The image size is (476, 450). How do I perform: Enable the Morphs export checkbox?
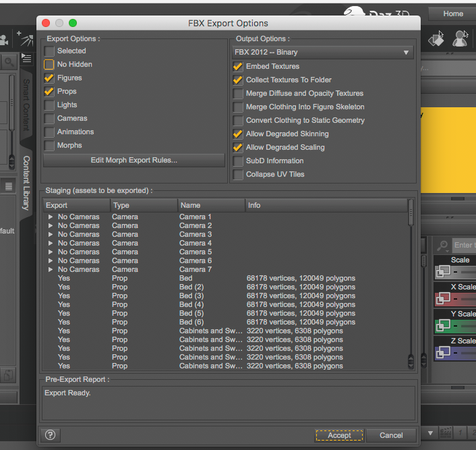coord(49,146)
